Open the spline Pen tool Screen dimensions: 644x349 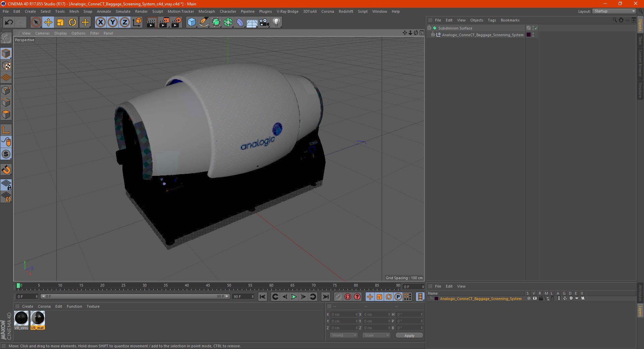[x=204, y=22]
